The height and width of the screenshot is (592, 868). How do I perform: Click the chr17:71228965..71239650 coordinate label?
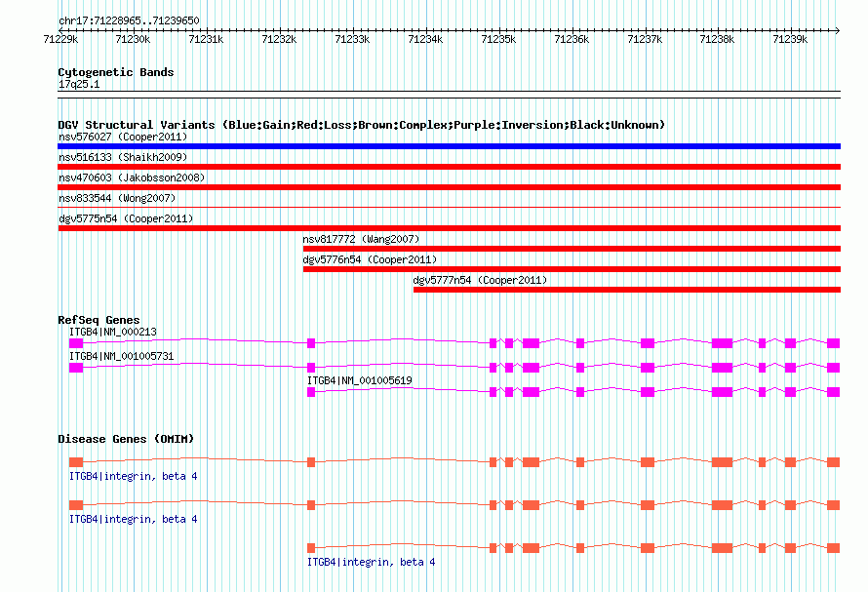pos(129,20)
